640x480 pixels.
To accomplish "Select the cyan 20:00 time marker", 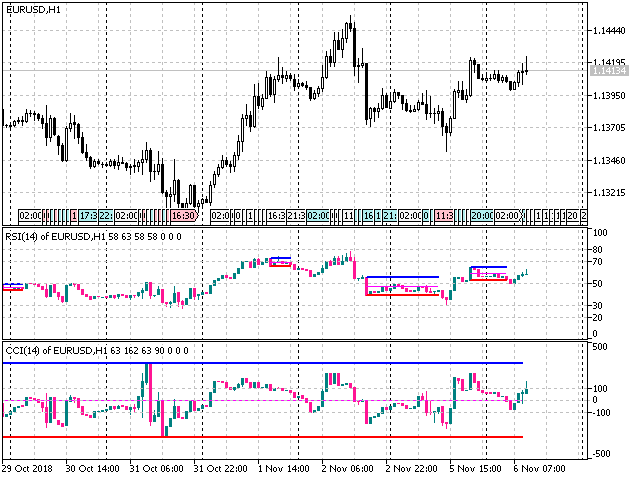I will click(x=482, y=215).
